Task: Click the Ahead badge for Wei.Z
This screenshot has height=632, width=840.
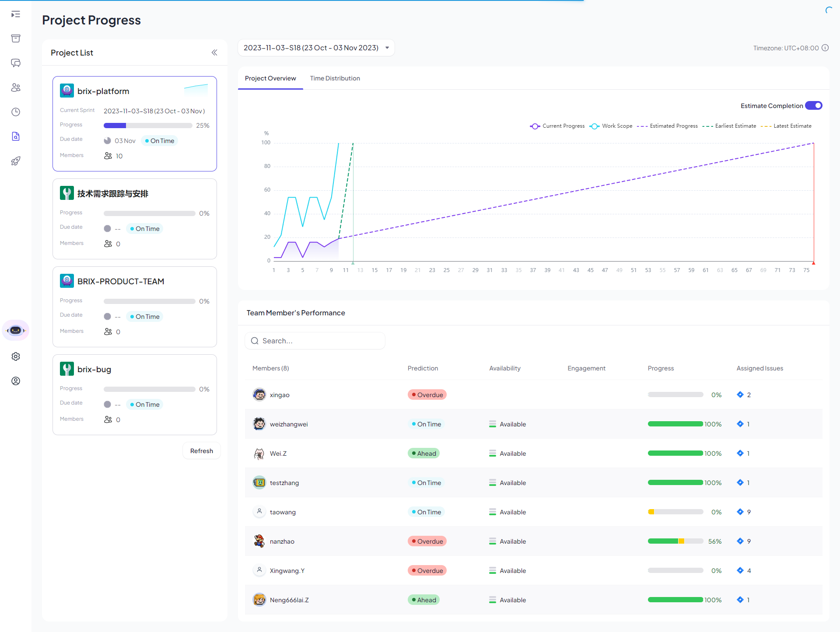Action: (423, 453)
